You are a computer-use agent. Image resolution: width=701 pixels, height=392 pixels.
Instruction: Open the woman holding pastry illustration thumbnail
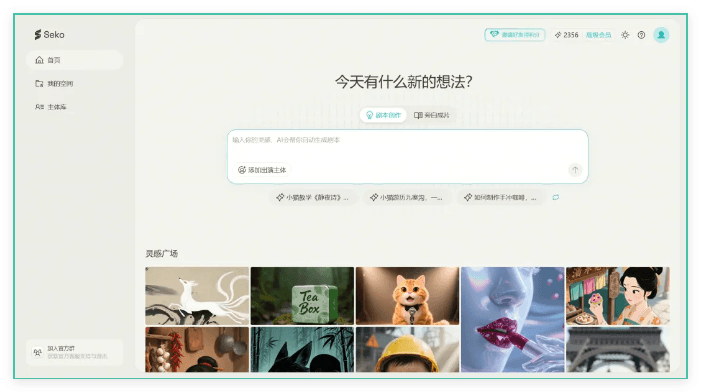point(618,296)
